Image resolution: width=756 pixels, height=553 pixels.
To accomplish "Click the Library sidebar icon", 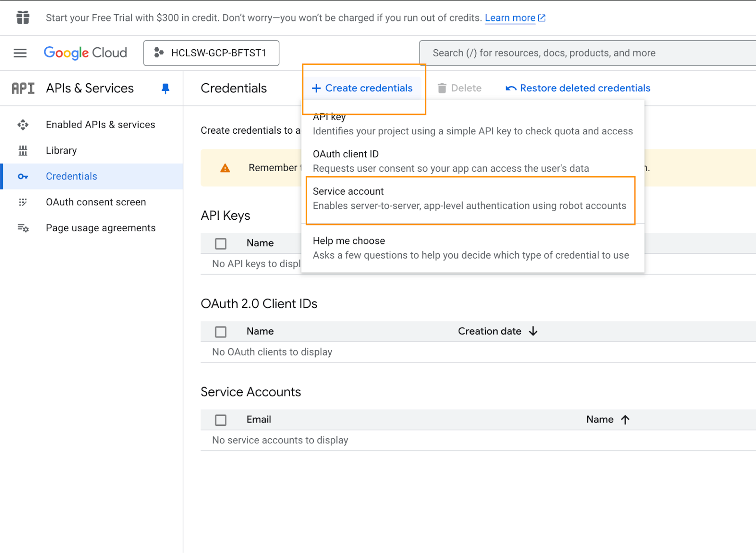I will [x=23, y=151].
